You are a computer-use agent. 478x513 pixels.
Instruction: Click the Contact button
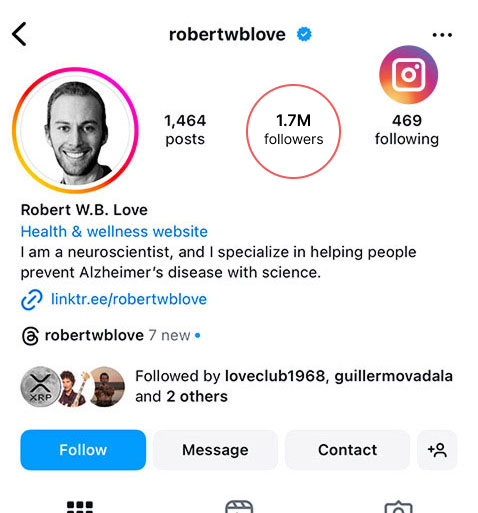click(x=347, y=450)
